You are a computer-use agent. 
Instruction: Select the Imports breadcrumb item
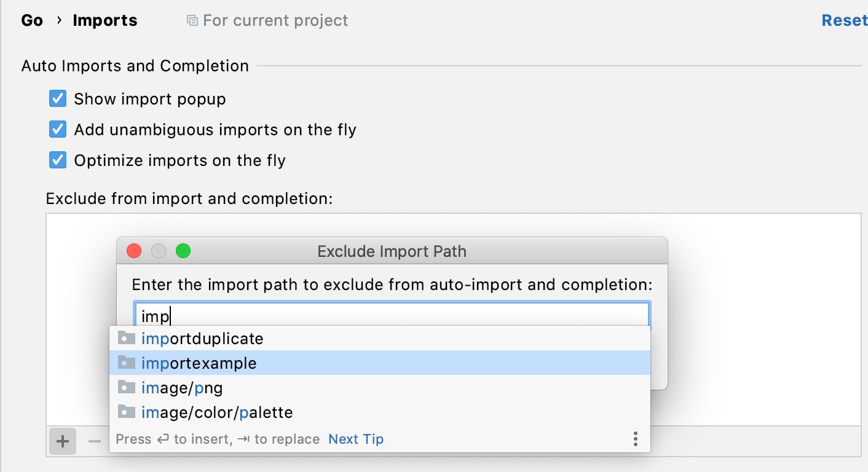[105, 20]
